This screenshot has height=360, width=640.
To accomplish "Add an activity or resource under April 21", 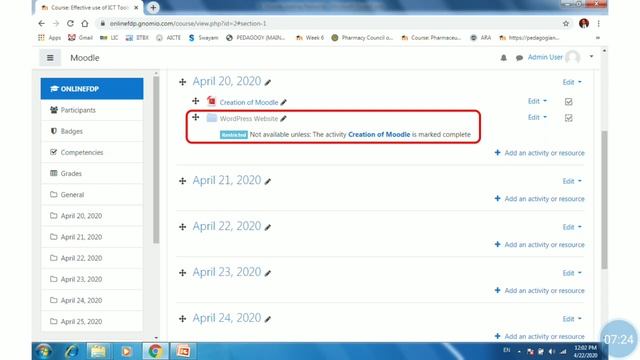I will 539,199.
